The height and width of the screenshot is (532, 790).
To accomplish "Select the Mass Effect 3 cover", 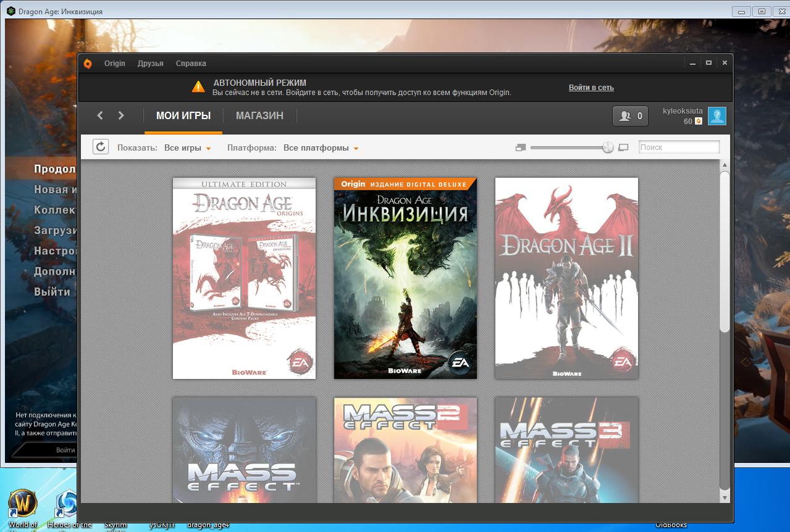I will click(566, 450).
